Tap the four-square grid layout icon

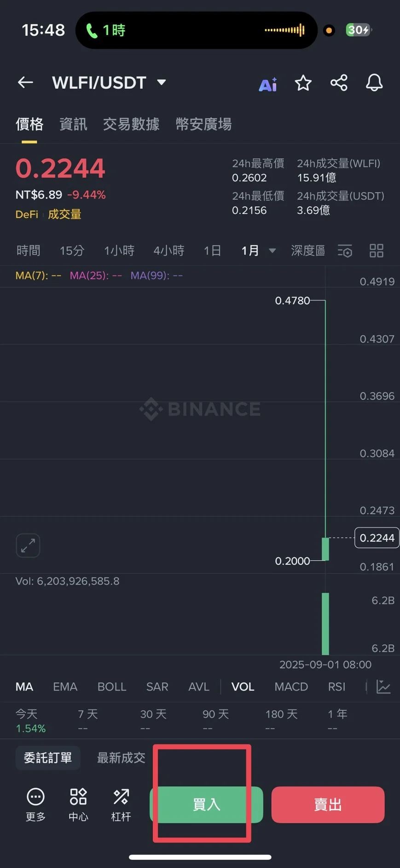[377, 251]
